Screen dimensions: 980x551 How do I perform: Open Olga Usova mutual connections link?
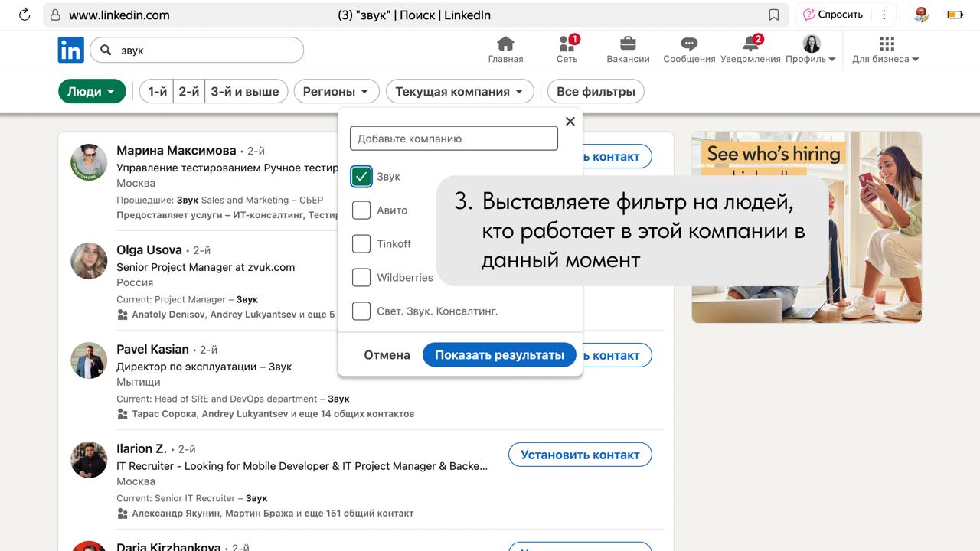coord(233,315)
